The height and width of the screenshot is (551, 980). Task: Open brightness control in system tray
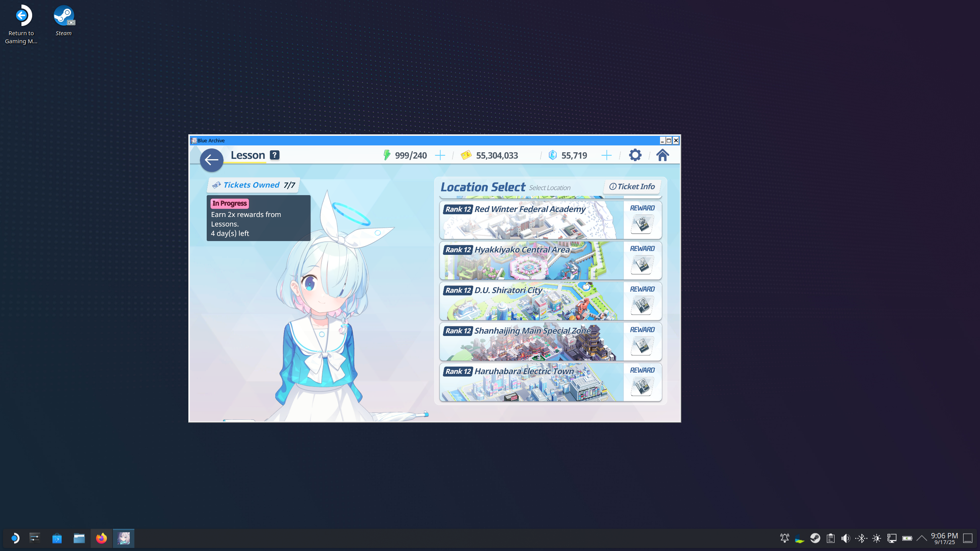[x=876, y=538]
